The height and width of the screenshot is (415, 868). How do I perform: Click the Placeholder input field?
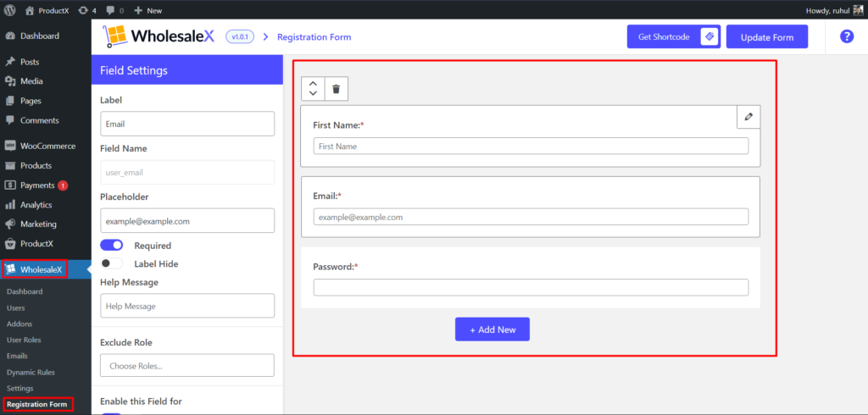coord(187,220)
